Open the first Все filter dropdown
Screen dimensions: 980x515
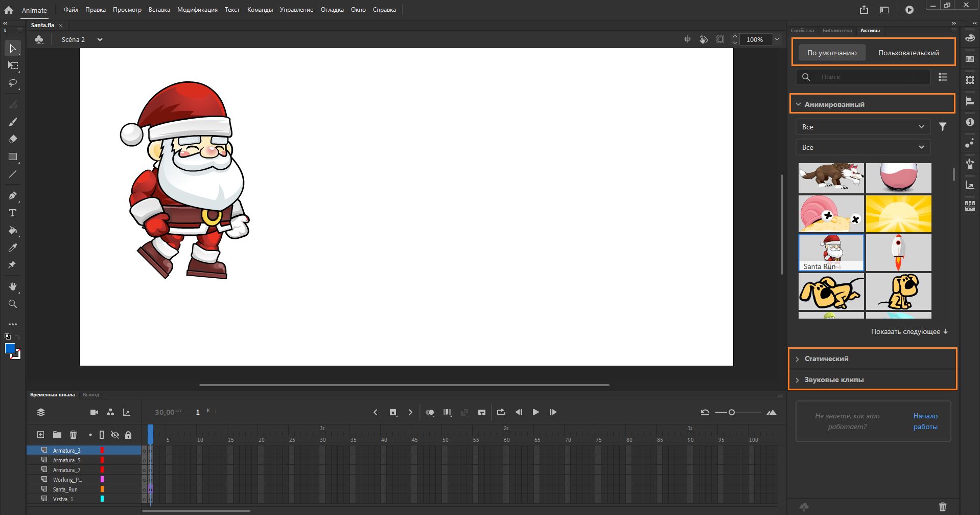[863, 127]
